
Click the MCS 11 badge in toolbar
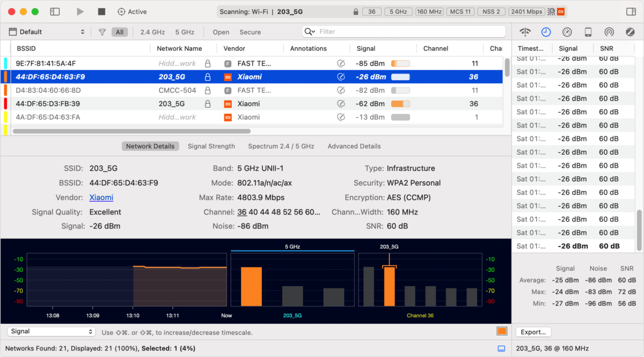point(460,12)
